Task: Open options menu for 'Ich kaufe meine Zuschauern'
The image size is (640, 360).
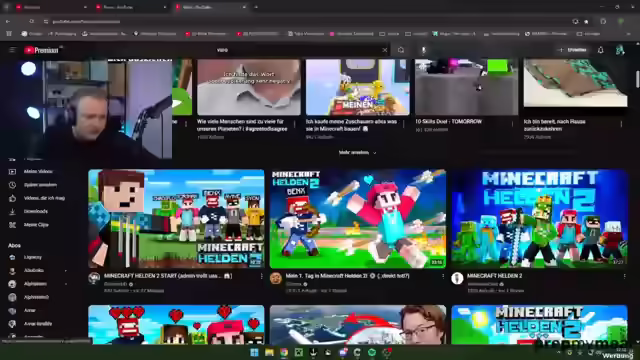Action: [404, 124]
